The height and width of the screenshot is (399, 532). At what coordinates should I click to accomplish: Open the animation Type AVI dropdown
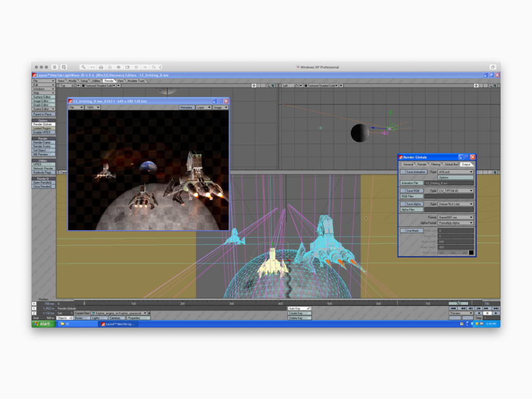pyautogui.click(x=455, y=172)
